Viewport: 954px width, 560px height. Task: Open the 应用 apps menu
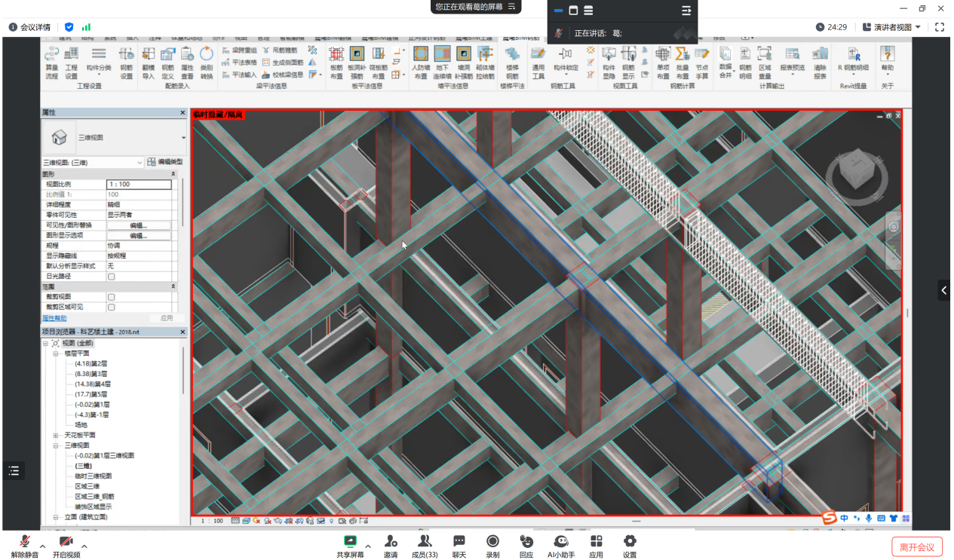tap(596, 546)
